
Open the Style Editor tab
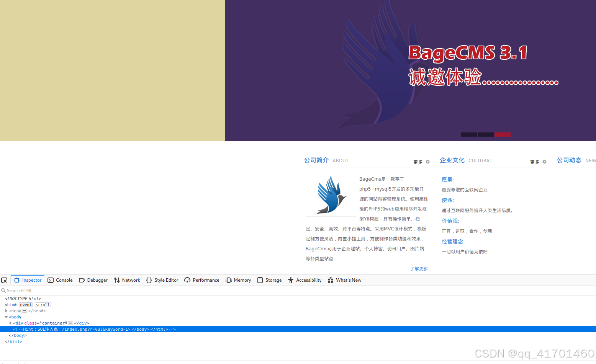click(162, 280)
